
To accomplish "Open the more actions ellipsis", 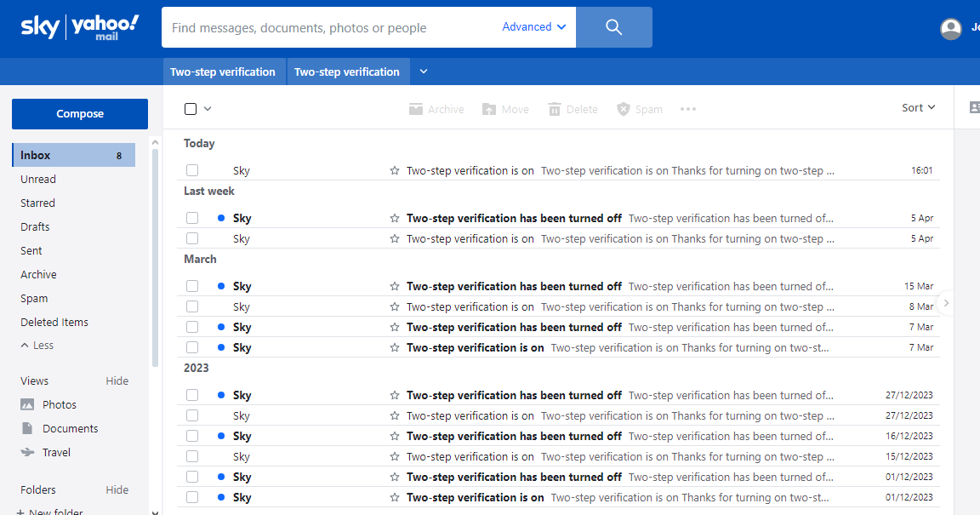I will [688, 109].
